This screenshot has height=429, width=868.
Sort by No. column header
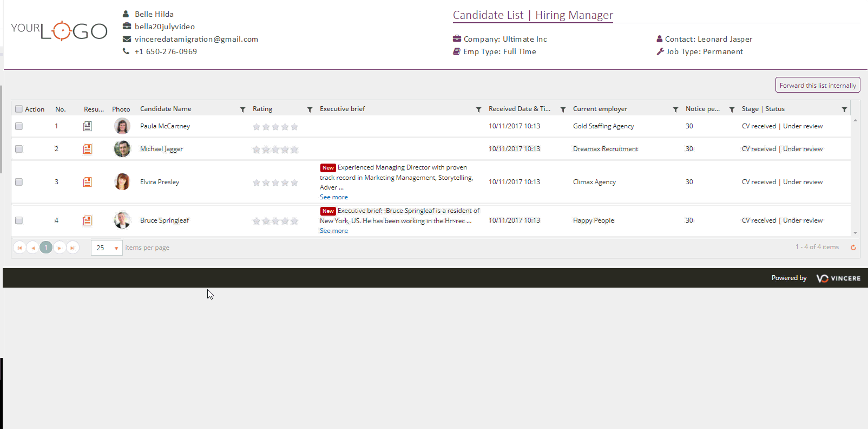(61, 109)
